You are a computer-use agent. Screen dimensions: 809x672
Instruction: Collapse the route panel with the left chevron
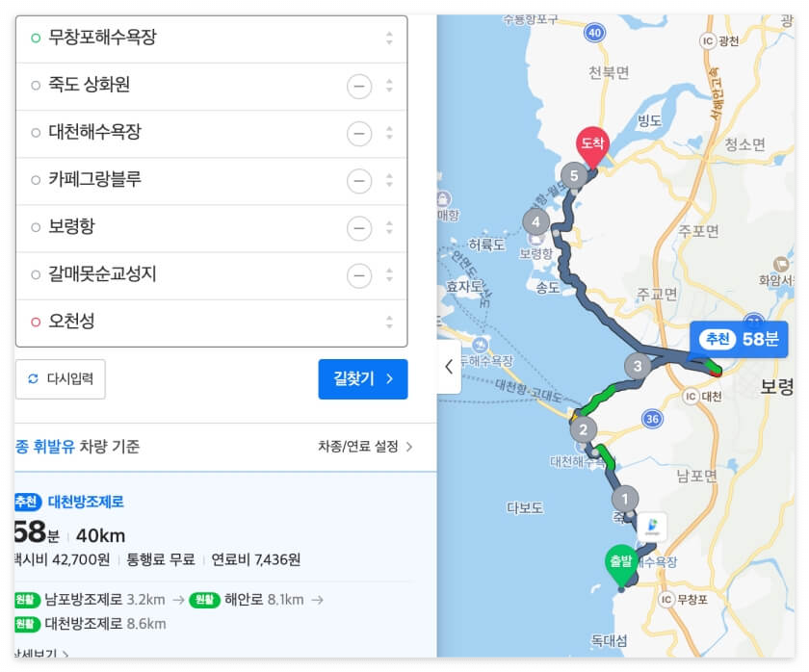pyautogui.click(x=449, y=367)
